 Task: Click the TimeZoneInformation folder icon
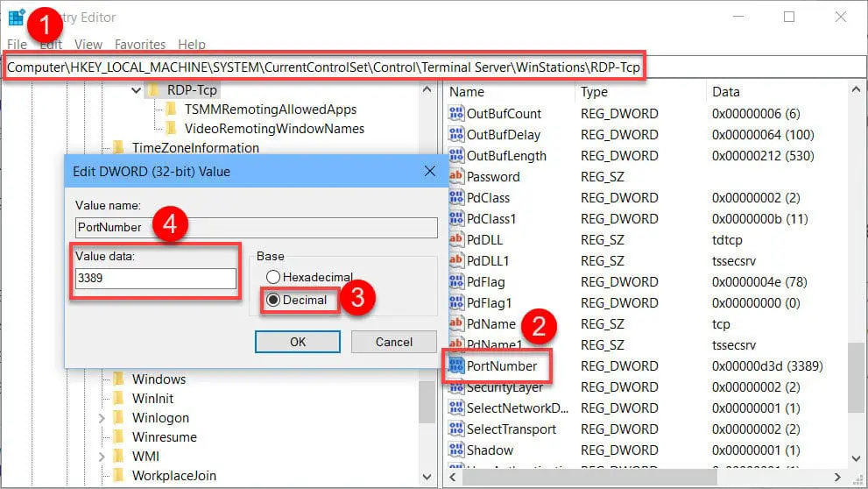click(118, 147)
